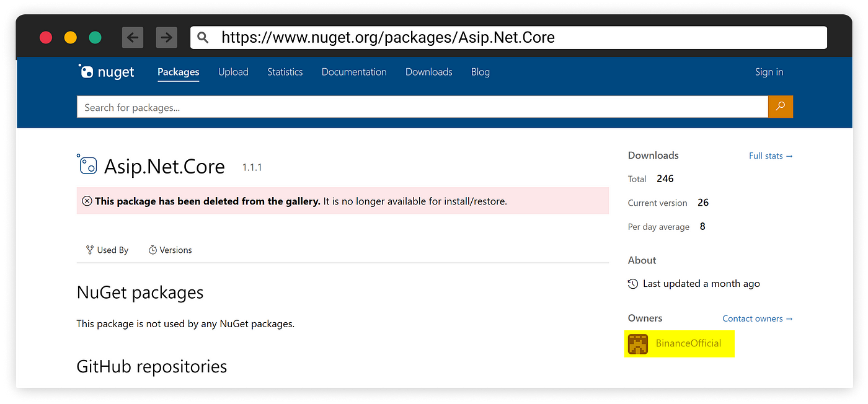Viewport: 868px width, 404px height.
Task: Open the NuGet logo home link
Action: [x=106, y=72]
